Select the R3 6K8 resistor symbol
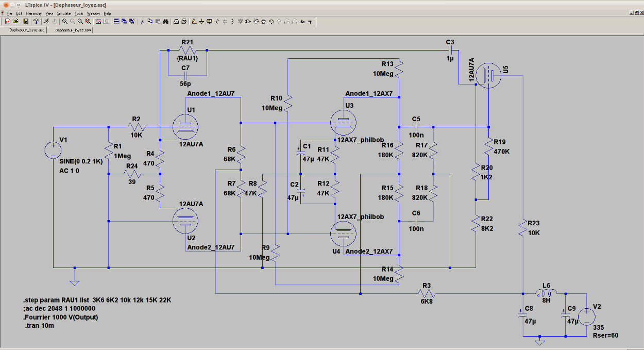Viewport: 644px width, 350px height. click(427, 294)
